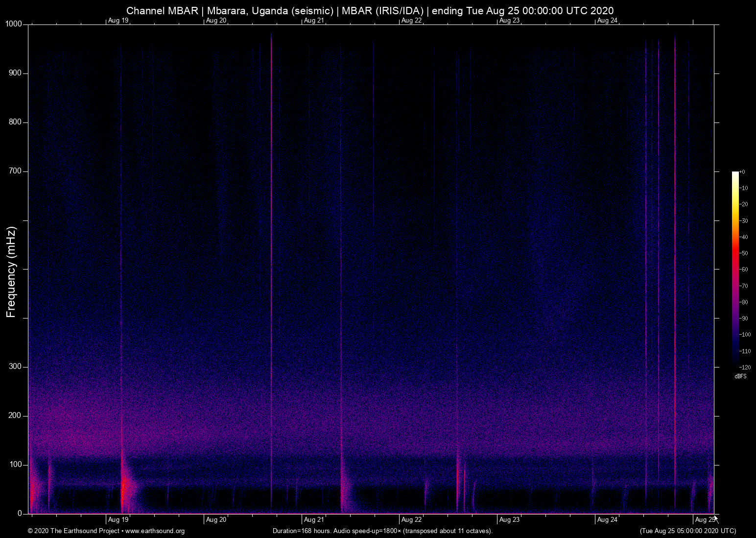Click the 700 frequency tick label

(15, 171)
